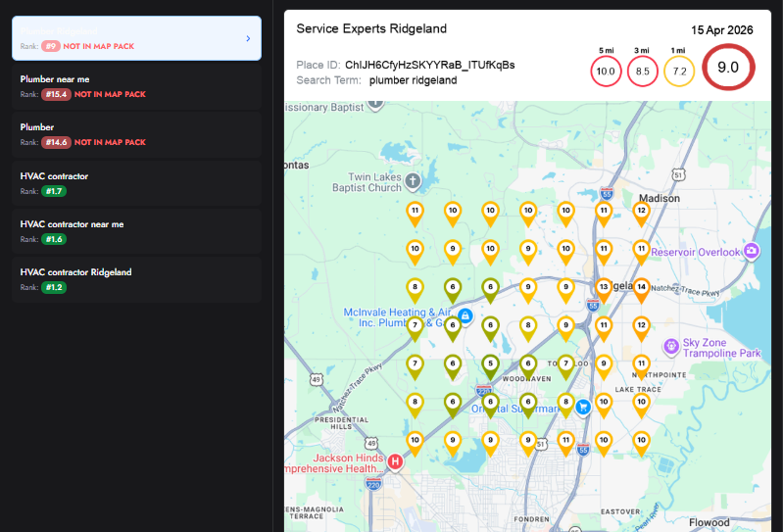Select 'HVAC contractor near me' keyword
Viewport: 783px width, 532px height.
136,231
